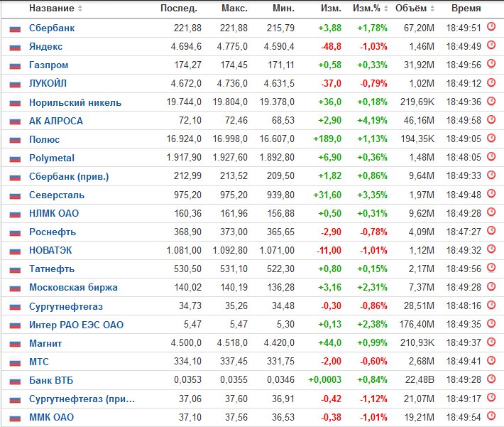Click the Russian flag icon beside МТС
Viewport: 504px width, 427px height.
pyautogui.click(x=15, y=362)
